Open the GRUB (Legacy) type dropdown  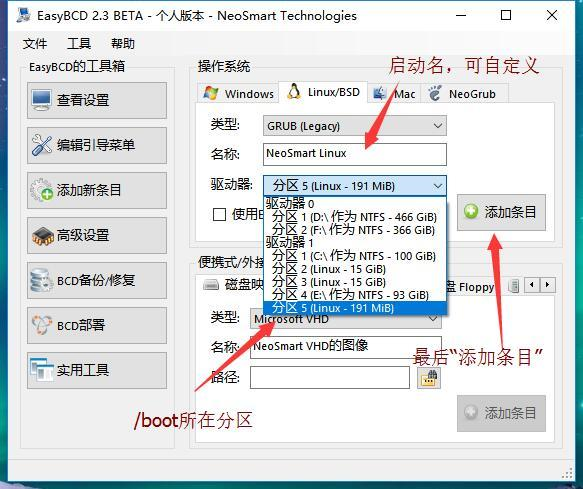355,126
